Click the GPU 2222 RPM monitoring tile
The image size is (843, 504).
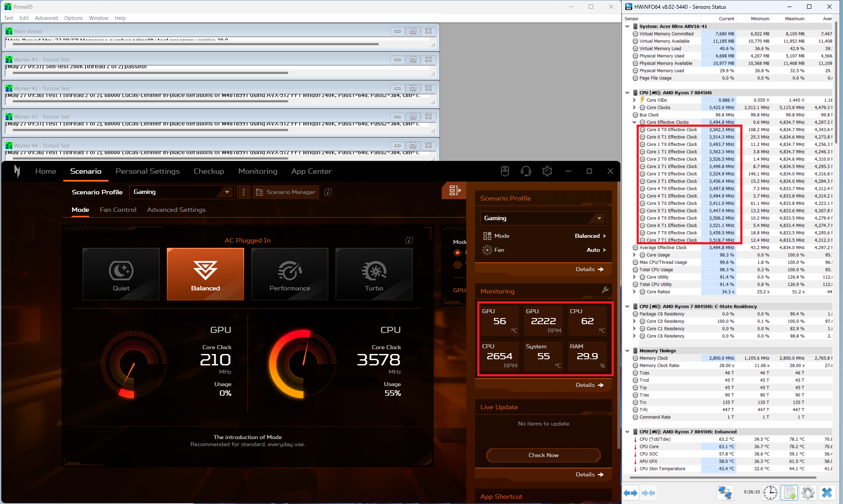coord(544,322)
